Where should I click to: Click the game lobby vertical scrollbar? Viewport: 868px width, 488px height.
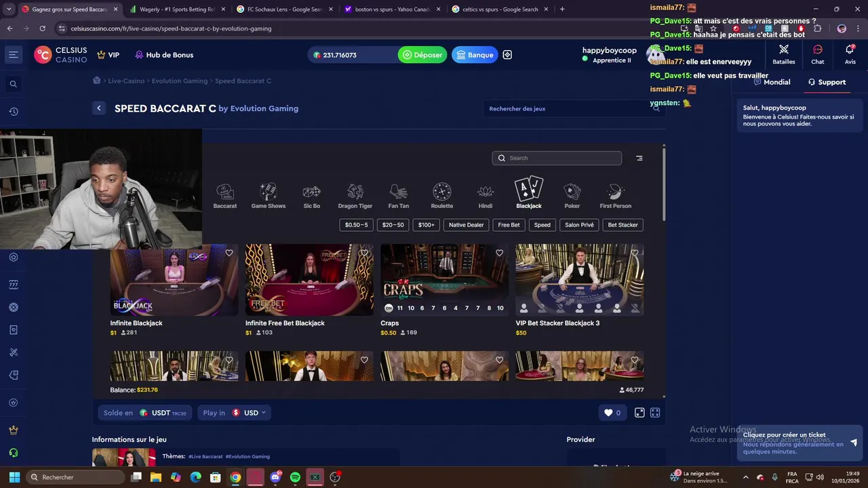664,183
